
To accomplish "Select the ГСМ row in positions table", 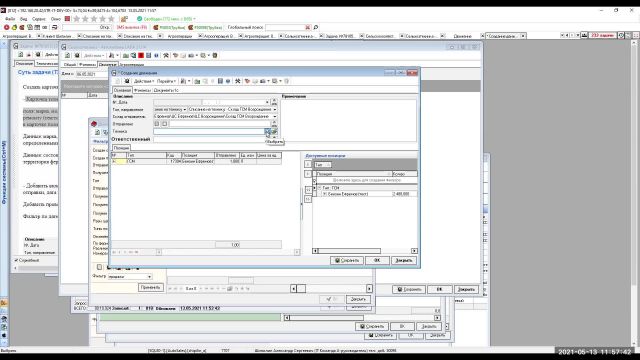I will click(196, 162).
